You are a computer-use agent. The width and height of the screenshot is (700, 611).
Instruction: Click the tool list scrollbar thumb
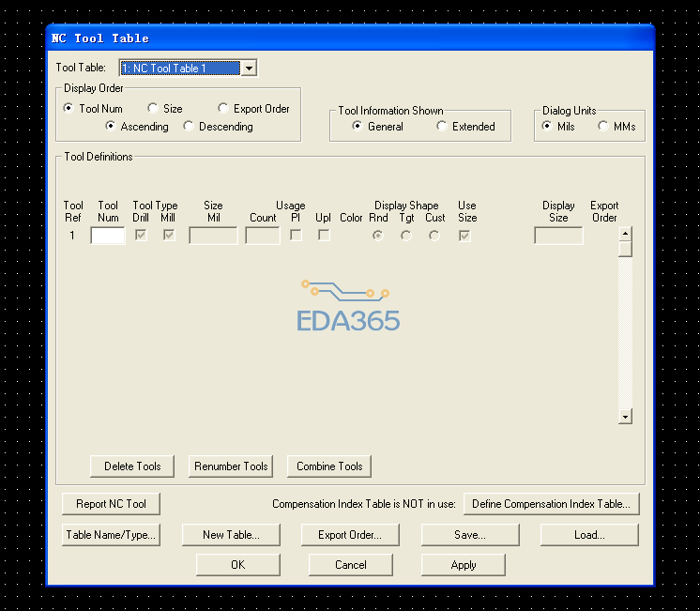(x=626, y=249)
